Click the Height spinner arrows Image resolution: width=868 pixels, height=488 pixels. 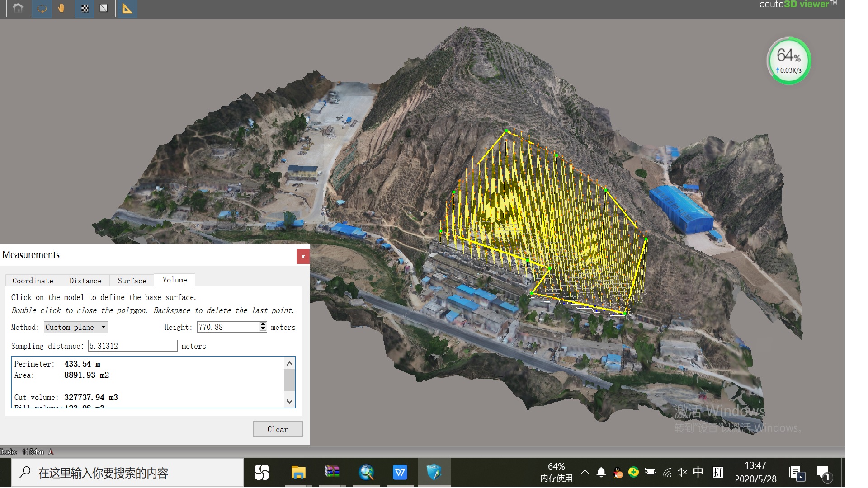263,327
